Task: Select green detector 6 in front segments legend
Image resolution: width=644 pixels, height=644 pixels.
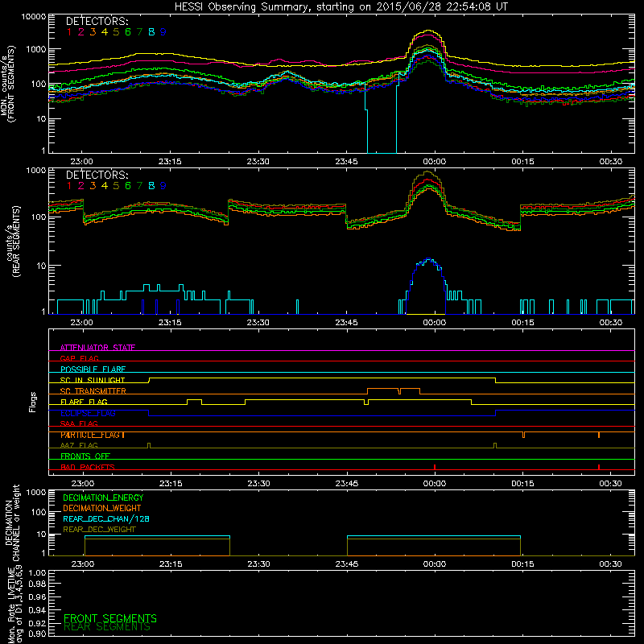Action: coord(128,32)
